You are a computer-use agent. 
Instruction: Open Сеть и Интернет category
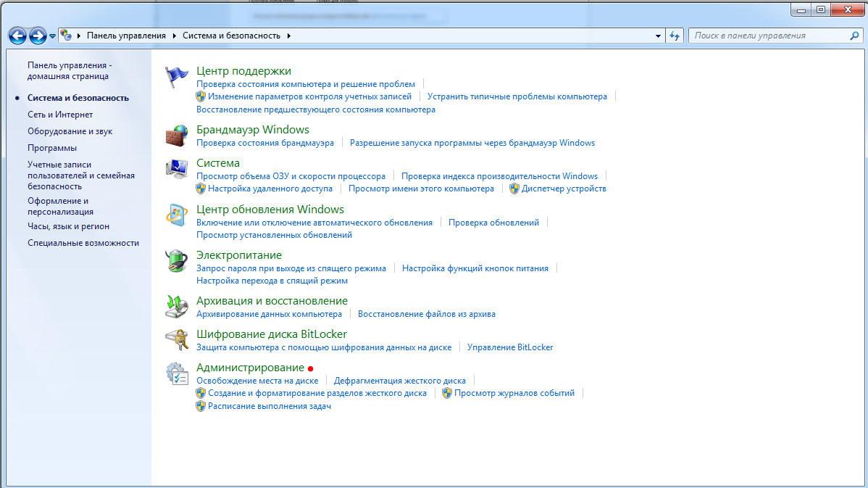pos(60,115)
